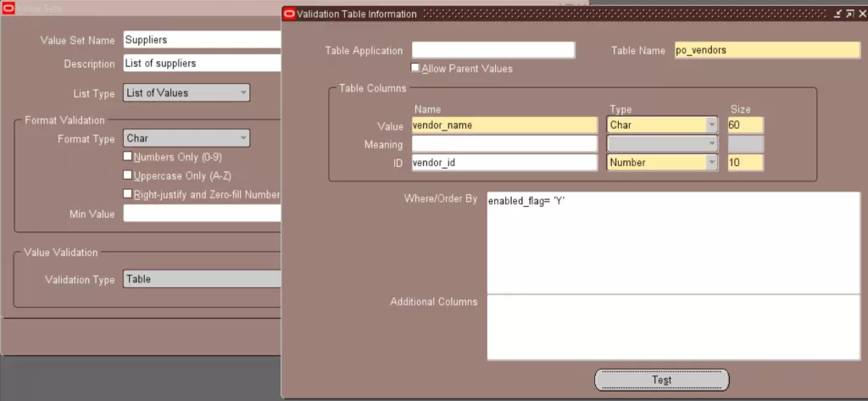Click the Additional Columns text area
Image resolution: width=868 pixels, height=401 pixels.
[673, 327]
